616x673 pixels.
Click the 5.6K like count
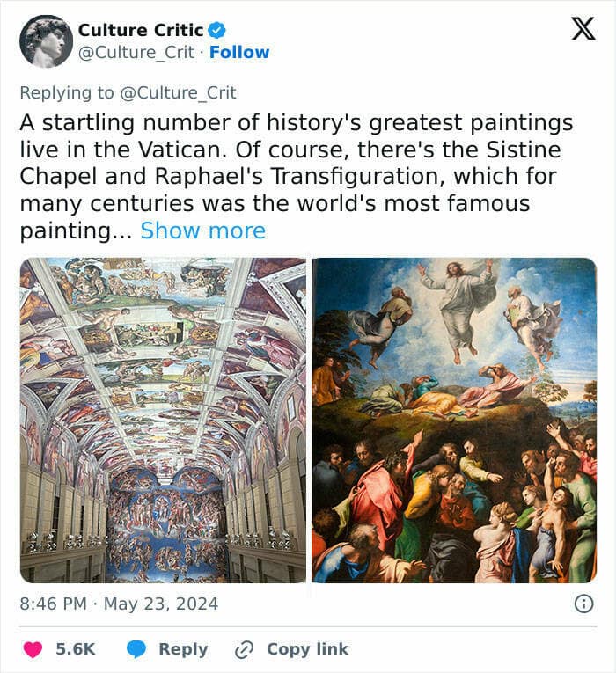tap(75, 649)
